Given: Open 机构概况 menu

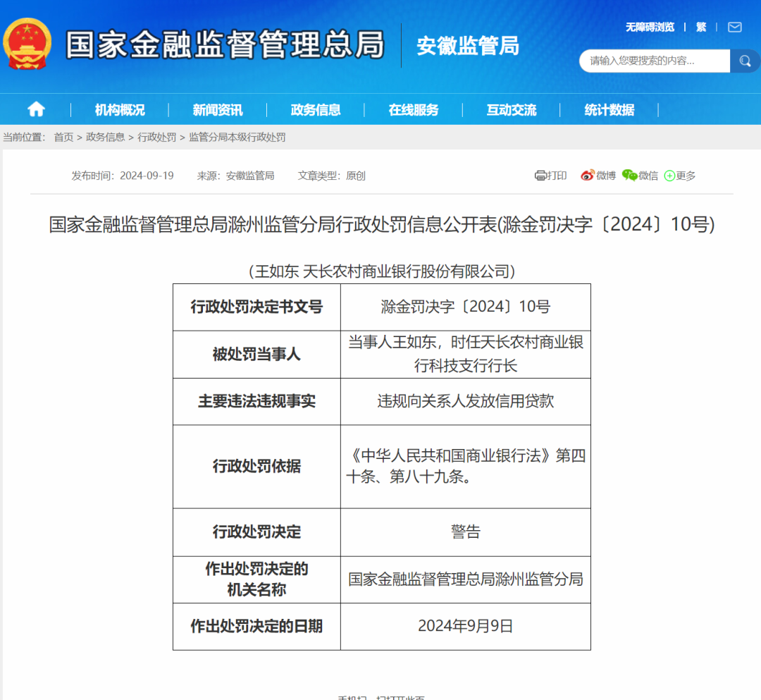Looking at the screenshot, I should [119, 110].
